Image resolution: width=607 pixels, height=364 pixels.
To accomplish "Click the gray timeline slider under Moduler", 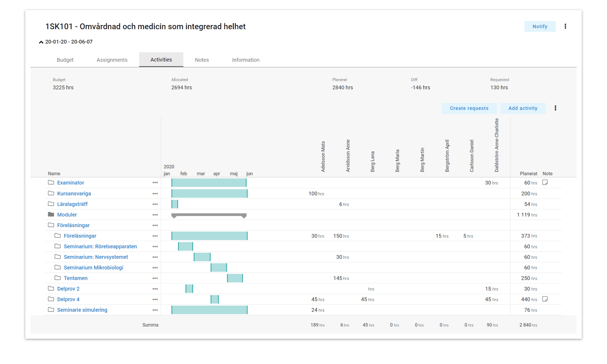I will pyautogui.click(x=209, y=216).
